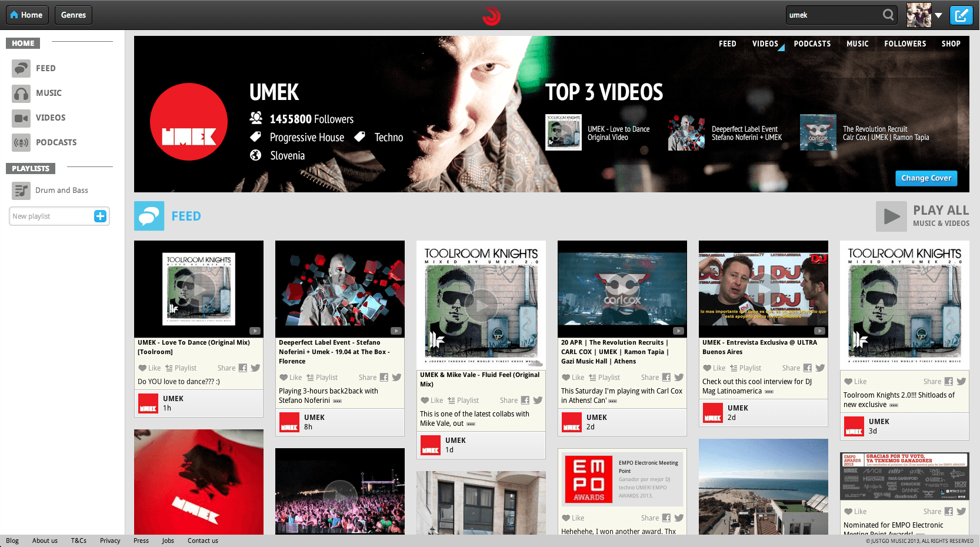Like the Deeperfect Label Event post
This screenshot has height=547, width=980.
(x=291, y=378)
